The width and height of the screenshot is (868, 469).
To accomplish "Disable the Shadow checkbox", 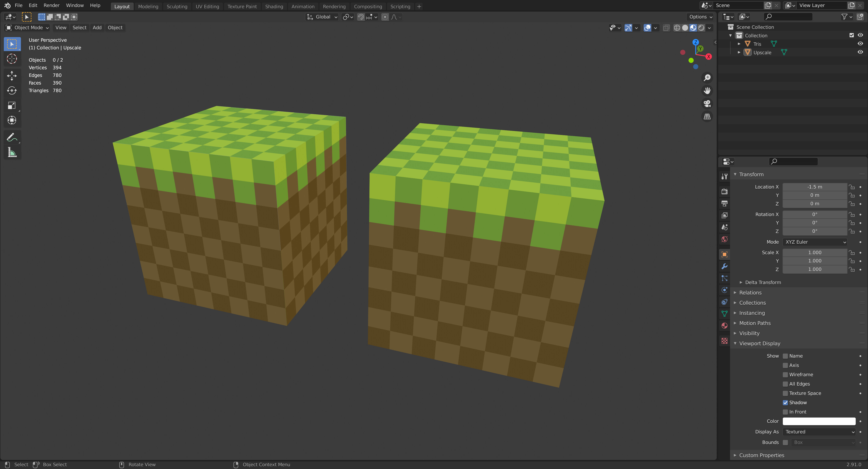I will [x=785, y=403].
